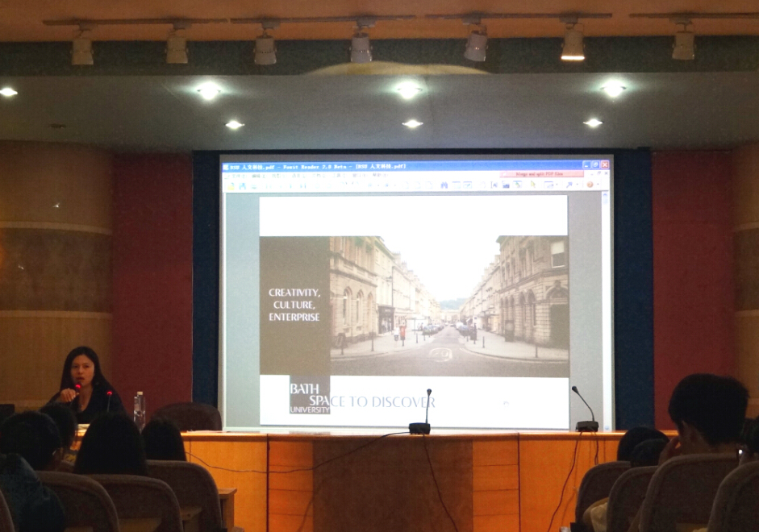Click the Bath Spa University logo on the page
Viewport: 759px width, 532px height.
point(310,395)
